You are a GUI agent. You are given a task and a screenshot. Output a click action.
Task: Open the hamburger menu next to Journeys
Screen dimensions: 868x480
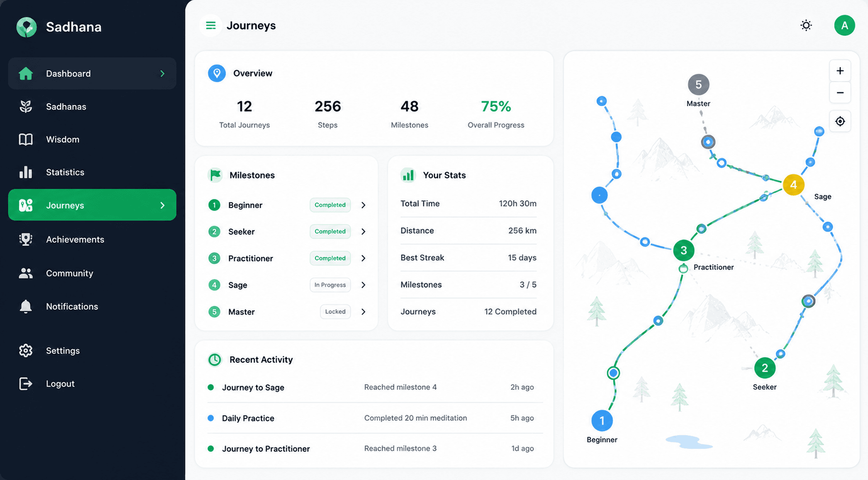pyautogui.click(x=211, y=25)
